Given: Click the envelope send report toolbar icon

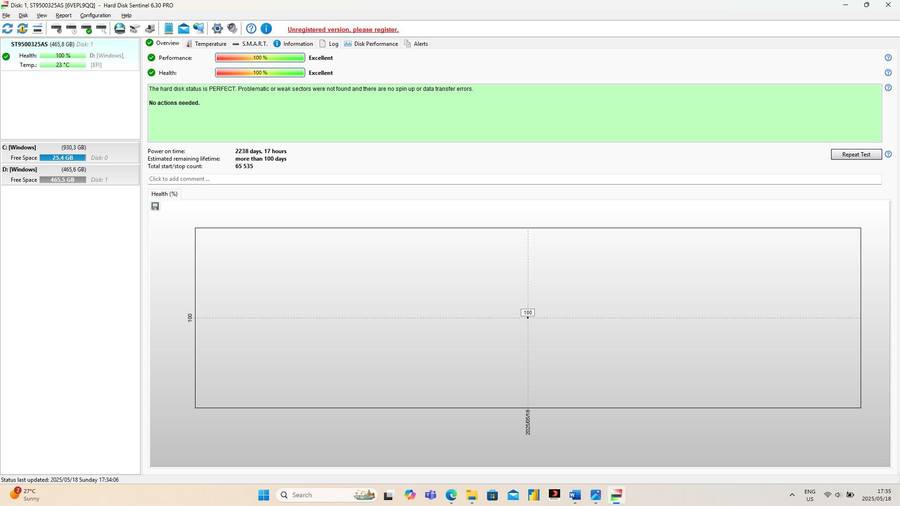Looking at the screenshot, I should coord(184,29).
